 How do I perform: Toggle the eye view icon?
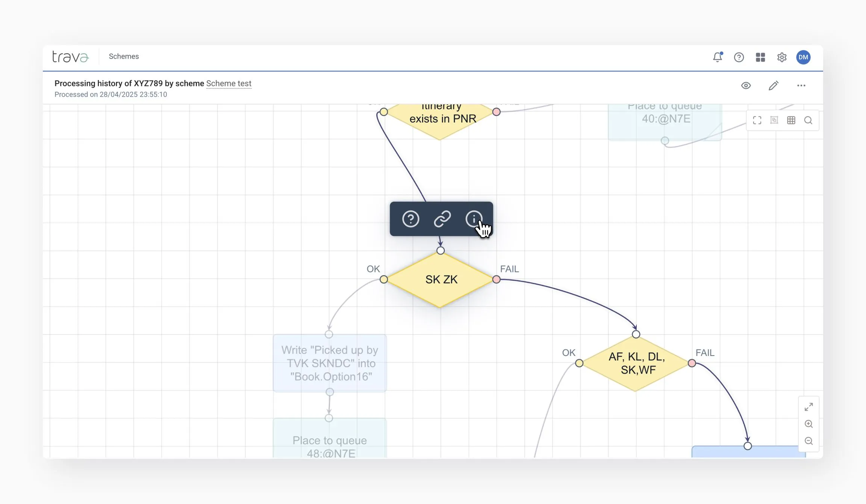746,86
